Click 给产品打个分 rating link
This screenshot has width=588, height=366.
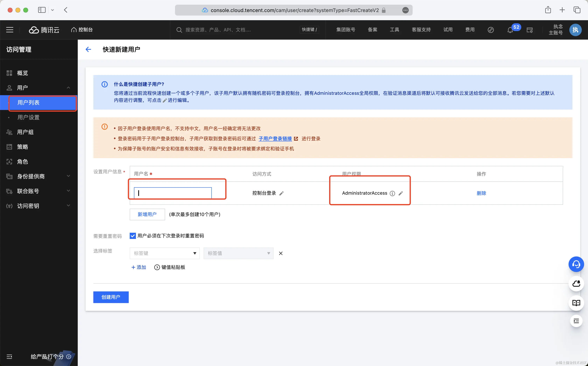[x=51, y=356]
